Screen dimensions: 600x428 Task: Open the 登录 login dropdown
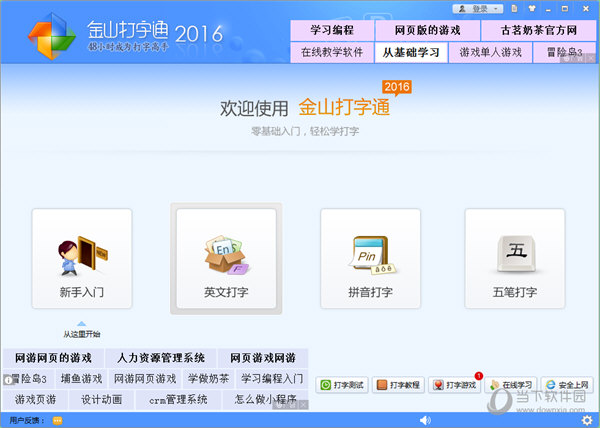478,8
